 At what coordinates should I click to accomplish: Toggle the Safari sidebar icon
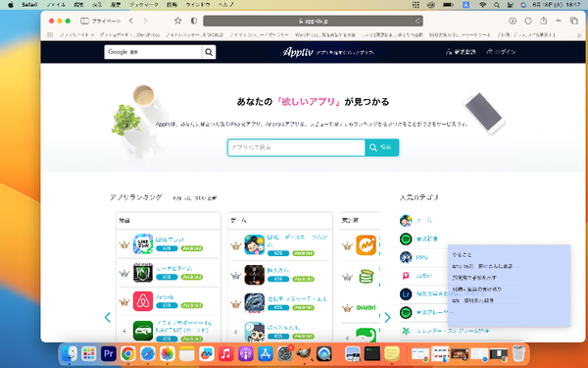click(84, 21)
